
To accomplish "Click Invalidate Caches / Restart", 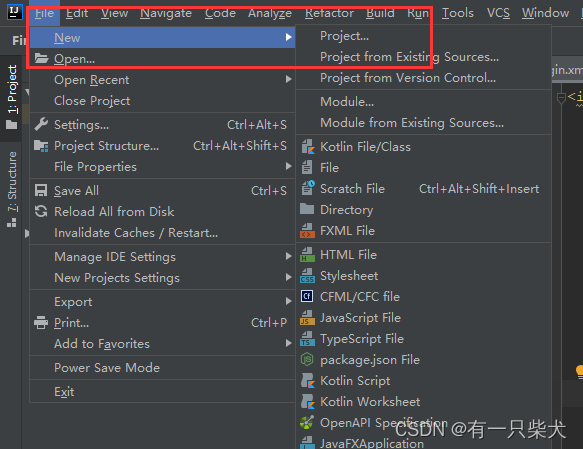I will [136, 233].
